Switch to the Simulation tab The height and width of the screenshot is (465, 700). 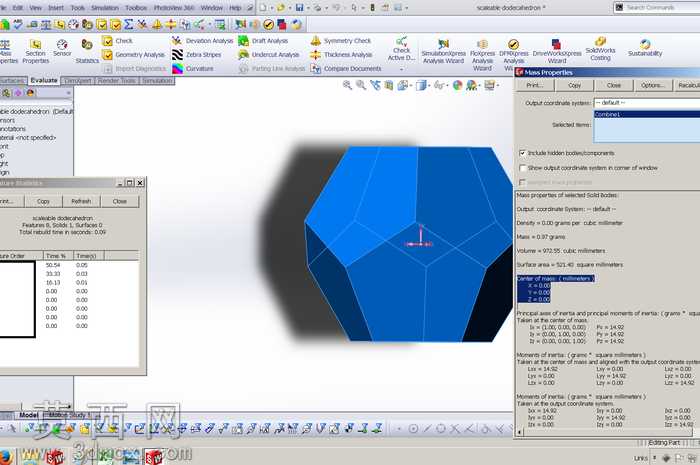coord(157,80)
